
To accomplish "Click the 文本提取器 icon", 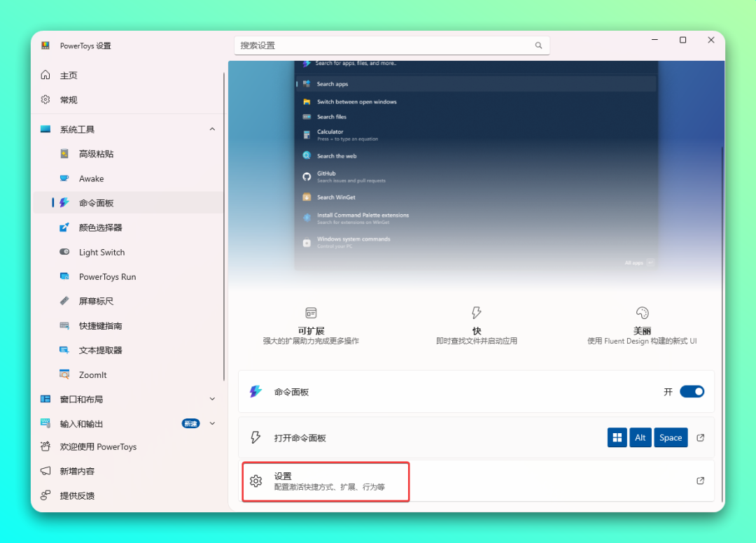I will 64,351.
